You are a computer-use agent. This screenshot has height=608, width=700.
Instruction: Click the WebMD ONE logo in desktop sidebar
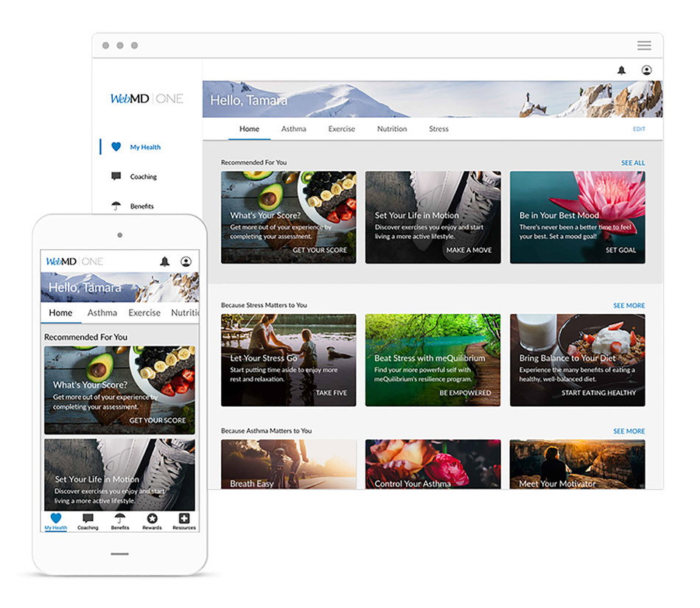pos(147,99)
